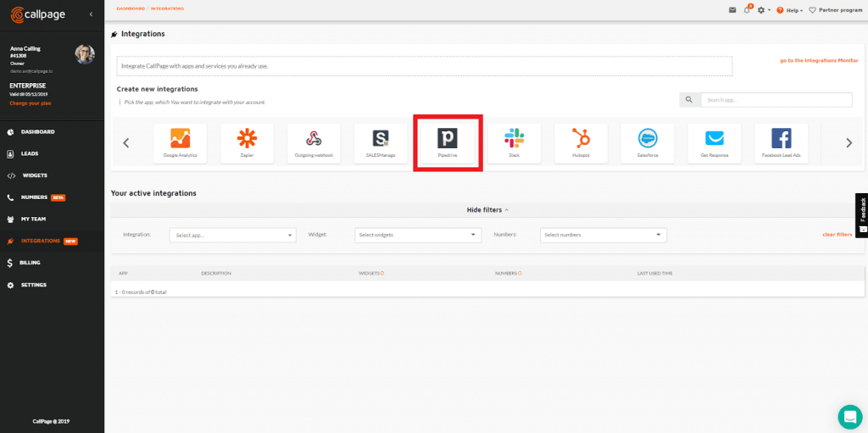The width and height of the screenshot is (868, 433).
Task: Click the search magnifier icon
Action: (x=689, y=100)
